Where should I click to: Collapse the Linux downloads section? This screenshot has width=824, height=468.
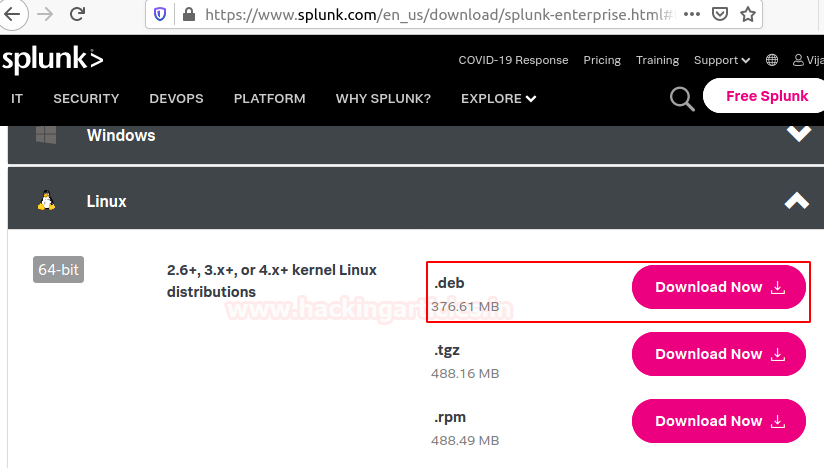pyautogui.click(x=797, y=201)
